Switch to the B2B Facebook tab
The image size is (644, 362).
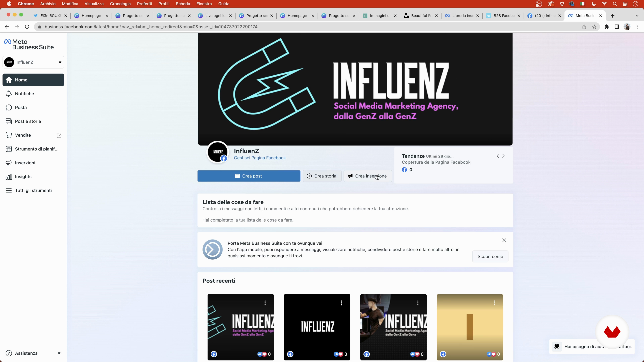coord(503,16)
